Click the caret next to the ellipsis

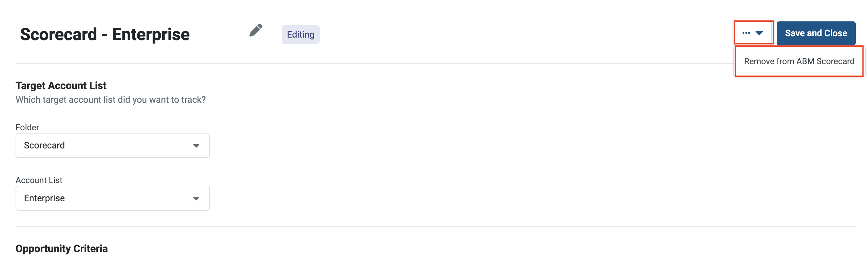coord(759,33)
